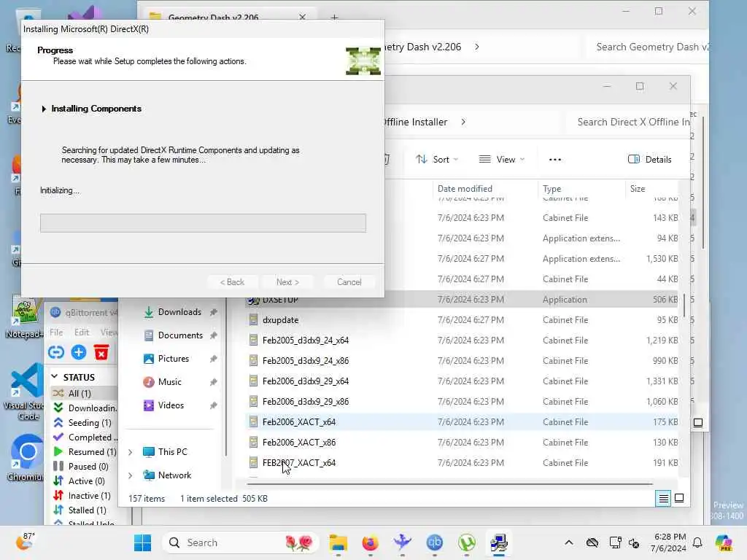Open Videos in Explorer sidebar
The height and width of the screenshot is (560, 747).
click(x=170, y=405)
